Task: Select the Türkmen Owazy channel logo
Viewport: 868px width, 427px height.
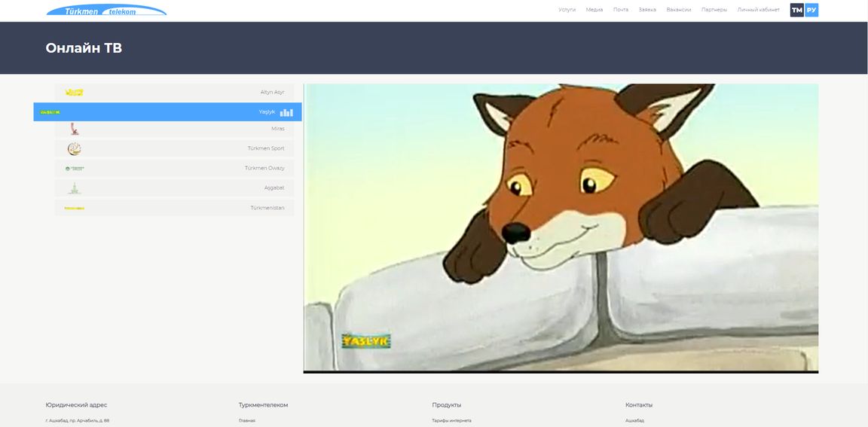Action: click(75, 168)
